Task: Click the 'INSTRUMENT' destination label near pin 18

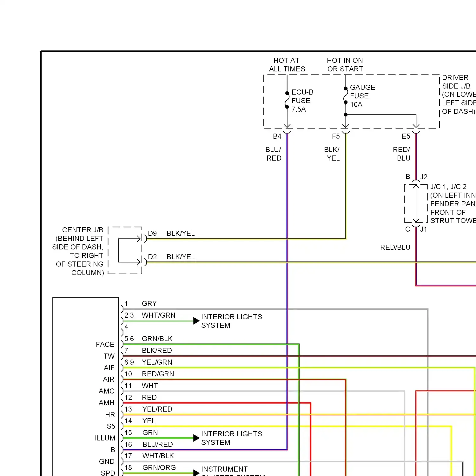Action: click(x=224, y=469)
